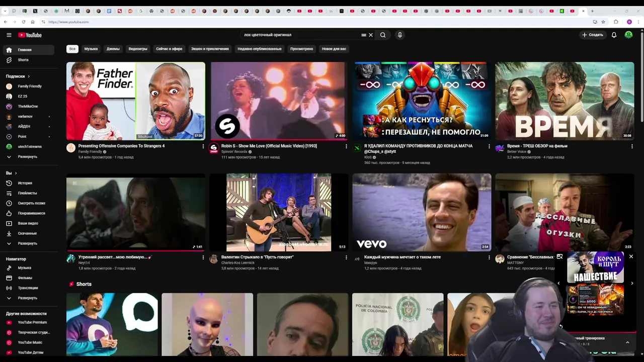The height and width of the screenshot is (362, 644).
Task: Open a new browser tab
Action: (x=592, y=11)
